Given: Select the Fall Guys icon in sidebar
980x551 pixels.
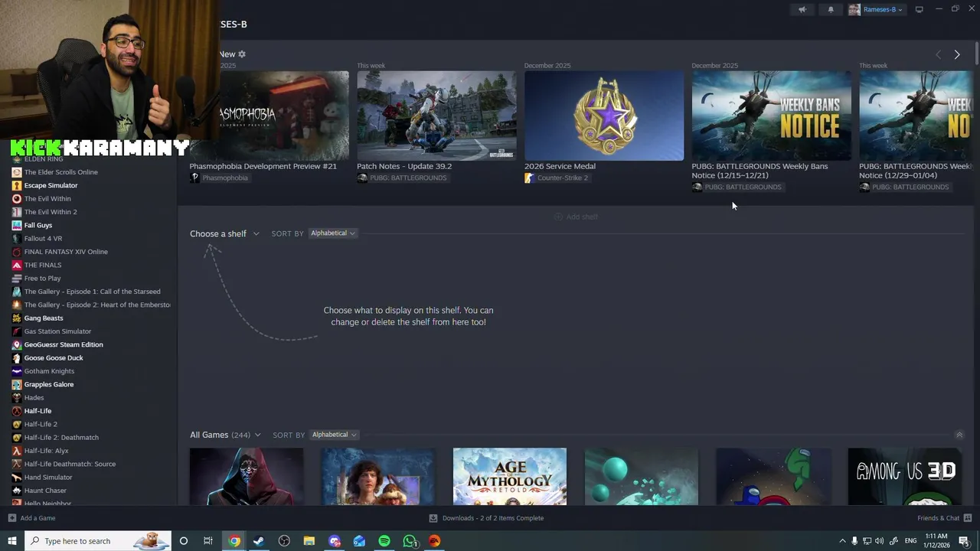Looking at the screenshot, I should tap(17, 225).
